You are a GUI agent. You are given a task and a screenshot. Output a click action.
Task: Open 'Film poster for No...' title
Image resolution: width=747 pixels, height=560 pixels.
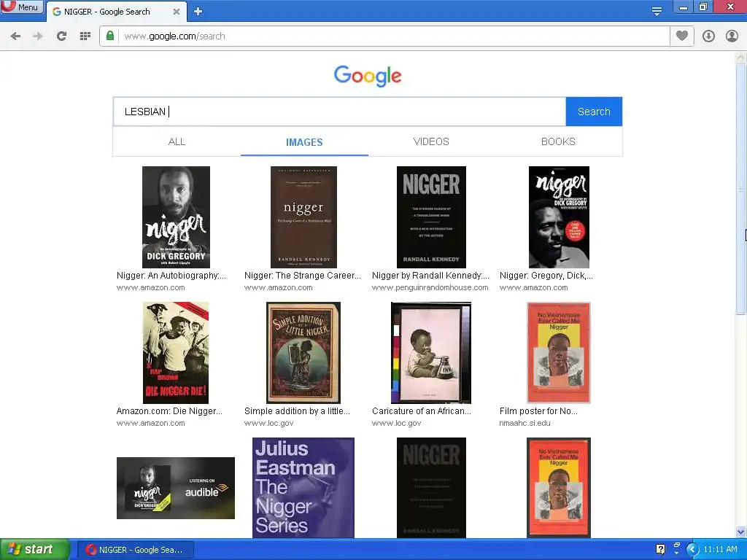point(538,411)
